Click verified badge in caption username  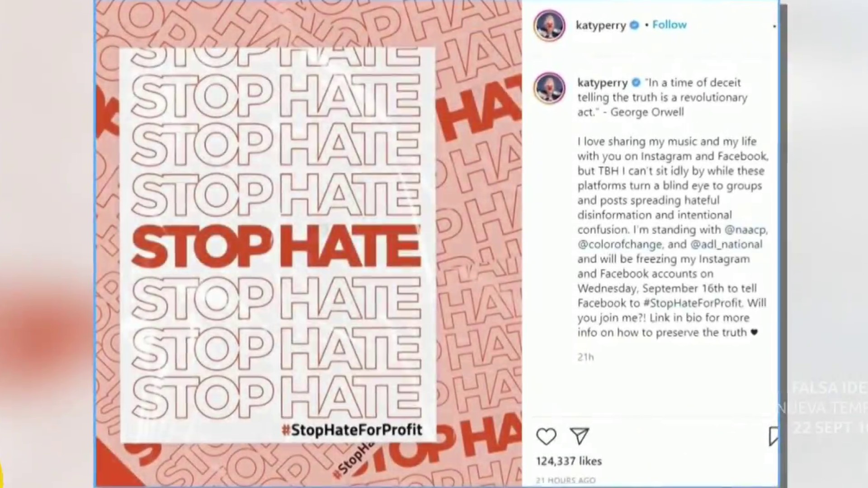[636, 83]
